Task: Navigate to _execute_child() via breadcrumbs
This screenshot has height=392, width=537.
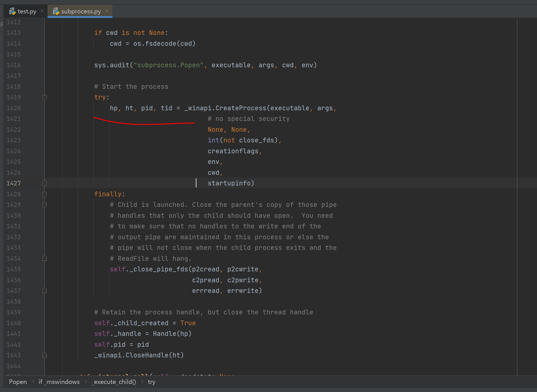Action: coord(113,382)
